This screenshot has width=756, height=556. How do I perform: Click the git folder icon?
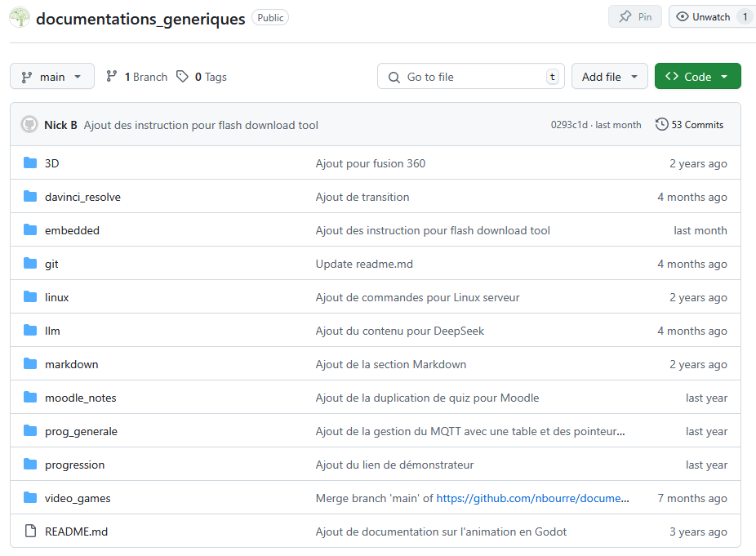[x=30, y=264]
